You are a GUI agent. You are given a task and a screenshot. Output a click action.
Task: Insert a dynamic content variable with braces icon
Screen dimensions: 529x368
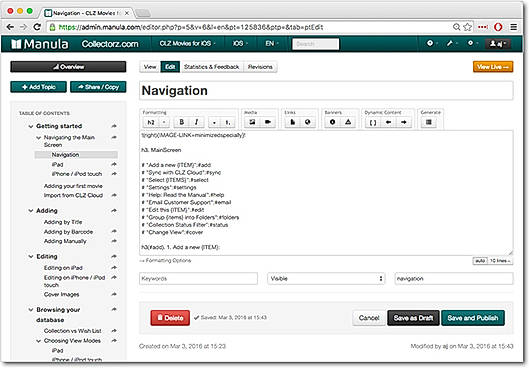pyautogui.click(x=373, y=122)
